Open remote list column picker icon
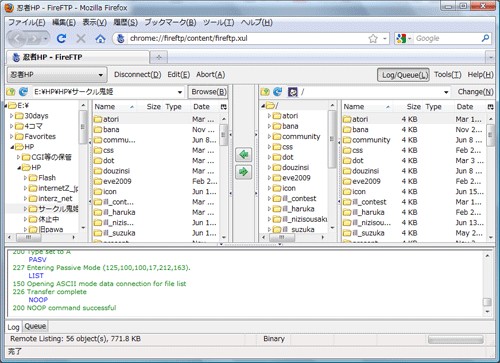 coord(490,107)
